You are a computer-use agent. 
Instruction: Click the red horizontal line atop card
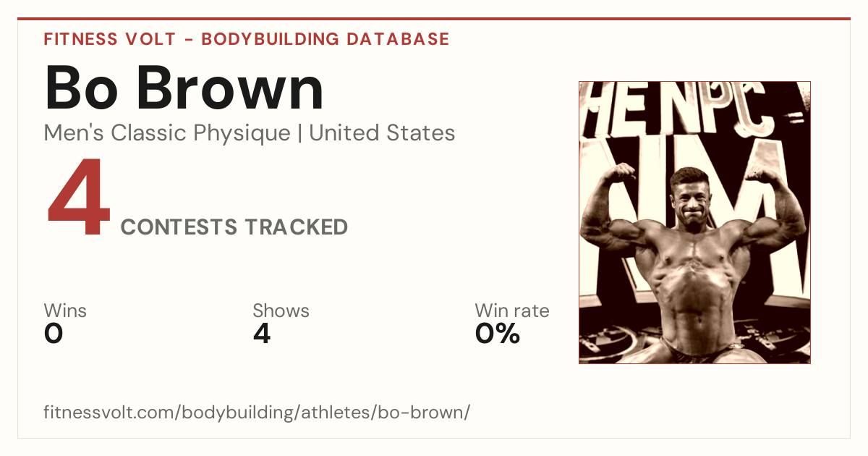434,19
